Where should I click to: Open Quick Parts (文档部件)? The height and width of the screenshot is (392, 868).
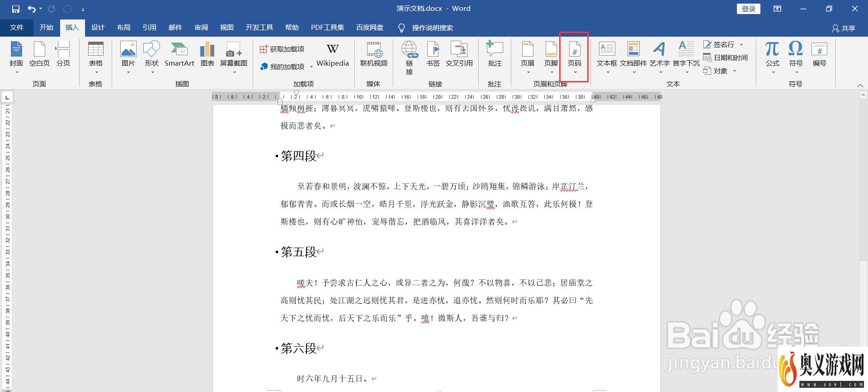[633, 57]
